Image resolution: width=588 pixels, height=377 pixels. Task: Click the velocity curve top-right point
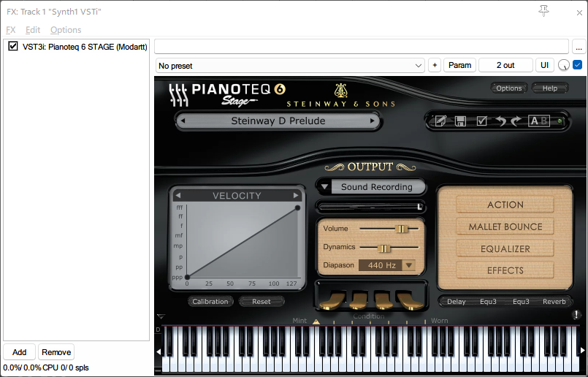[x=297, y=207]
